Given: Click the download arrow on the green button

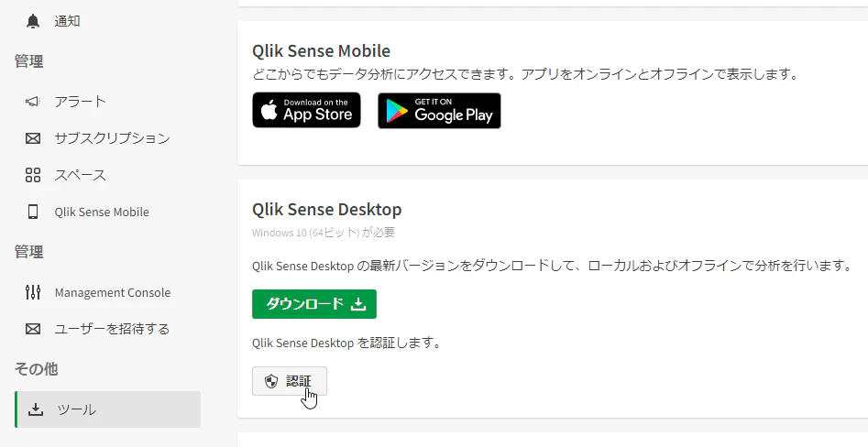Looking at the screenshot, I should pos(358,304).
